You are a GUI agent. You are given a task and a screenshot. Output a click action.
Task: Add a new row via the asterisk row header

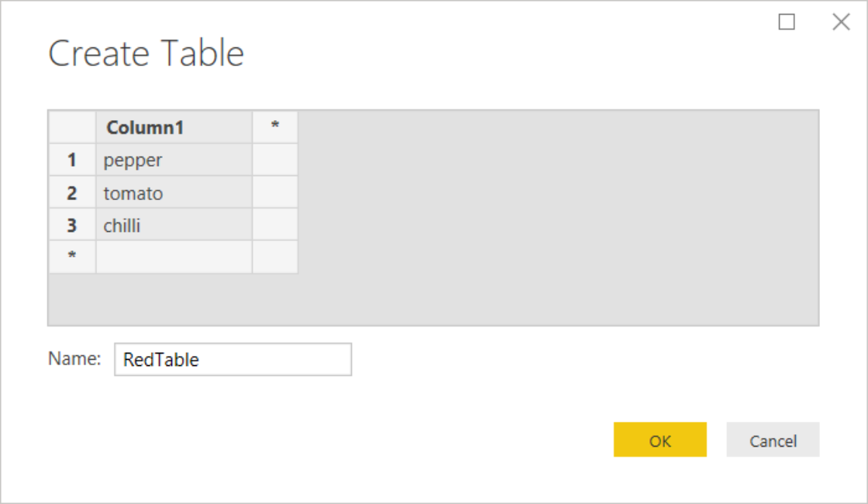[x=72, y=257]
